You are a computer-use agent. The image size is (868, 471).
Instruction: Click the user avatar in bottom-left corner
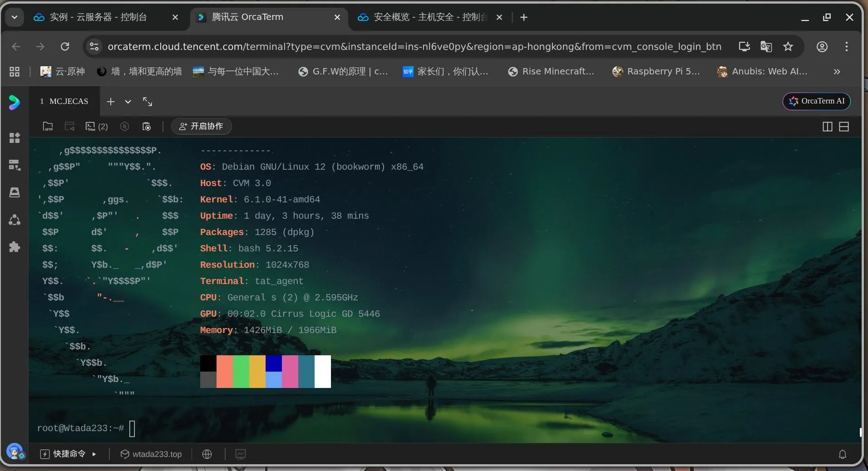[15, 452]
